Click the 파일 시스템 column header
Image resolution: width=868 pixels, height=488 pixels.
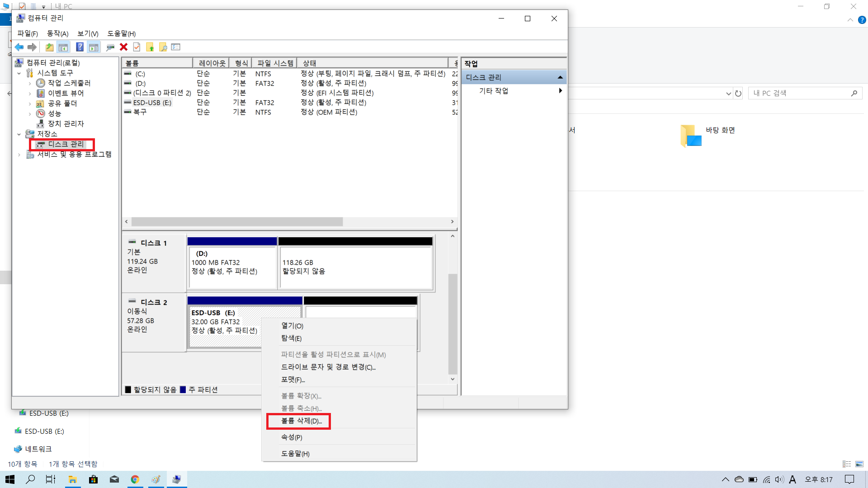pyautogui.click(x=275, y=63)
